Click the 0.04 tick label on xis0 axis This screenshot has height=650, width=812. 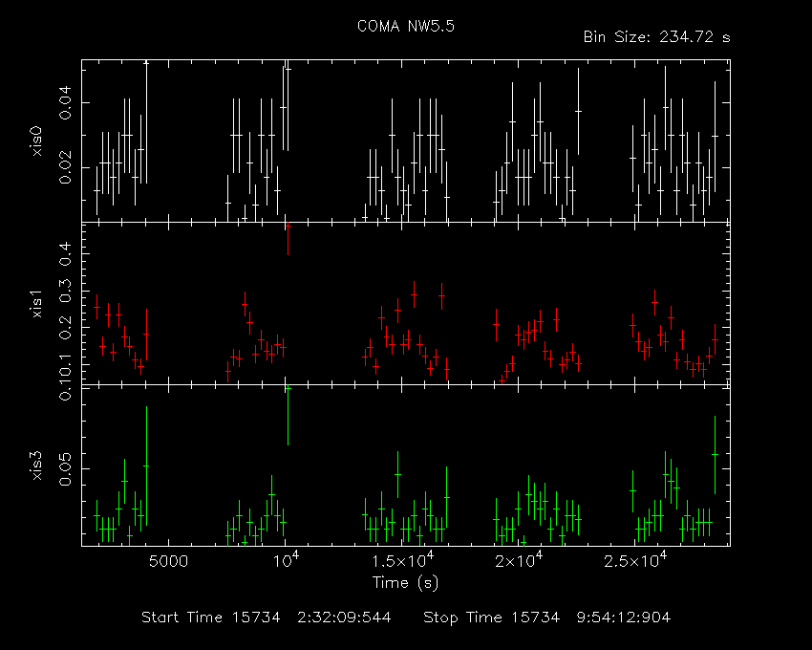[x=66, y=103]
